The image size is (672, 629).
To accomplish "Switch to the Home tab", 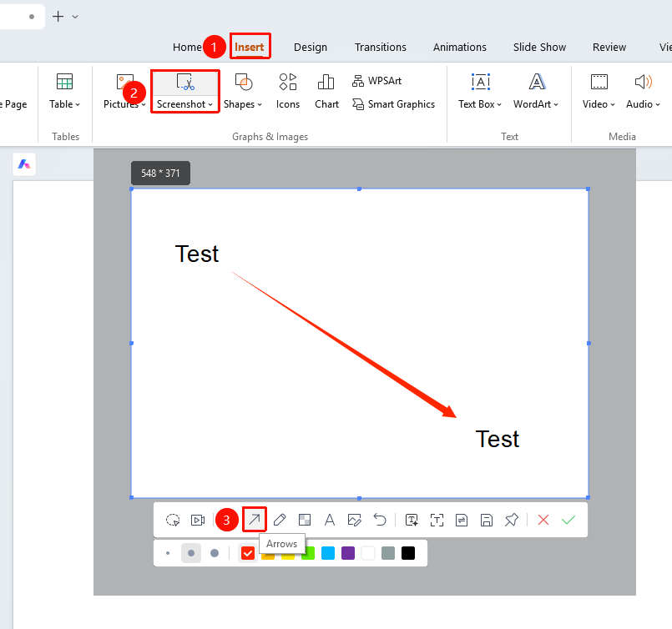I will 187,47.
